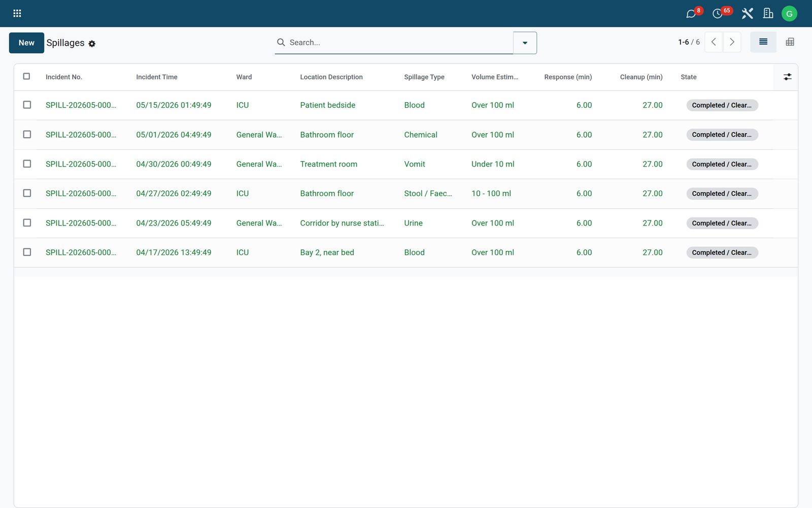Viewport: 812px width, 508px height.
Task: Switch to the list view
Action: pyautogui.click(x=763, y=42)
